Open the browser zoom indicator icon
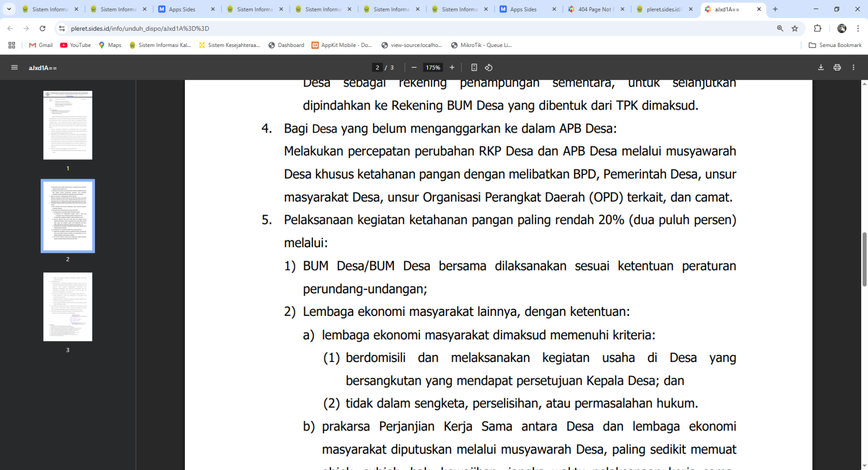The width and height of the screenshot is (868, 470). click(x=780, y=29)
